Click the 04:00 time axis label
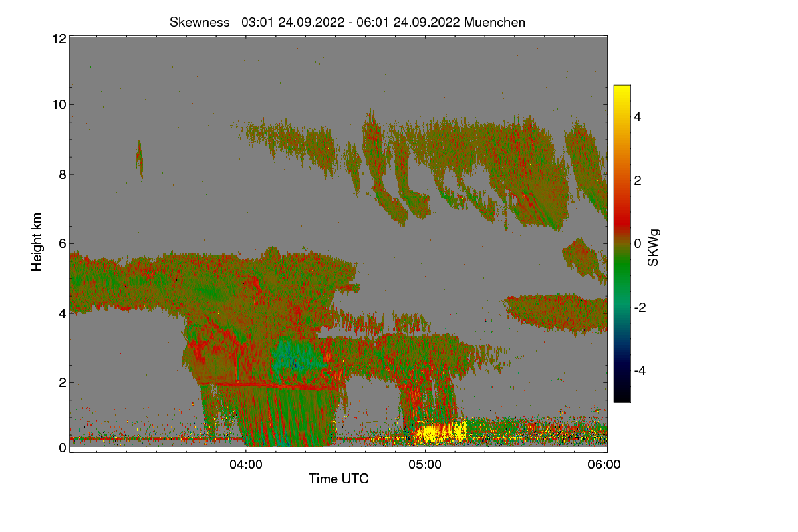Image resolution: width=798 pixels, height=532 pixels. [x=246, y=465]
